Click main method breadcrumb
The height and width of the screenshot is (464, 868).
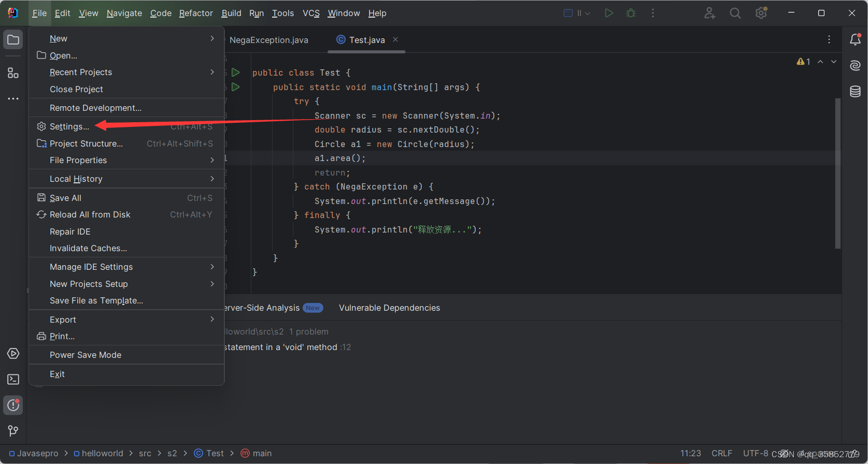(x=257, y=453)
